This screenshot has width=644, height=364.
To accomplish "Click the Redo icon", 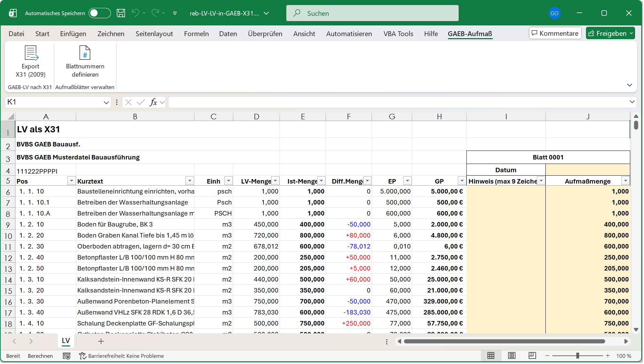I will pyautogui.click(x=155, y=13).
